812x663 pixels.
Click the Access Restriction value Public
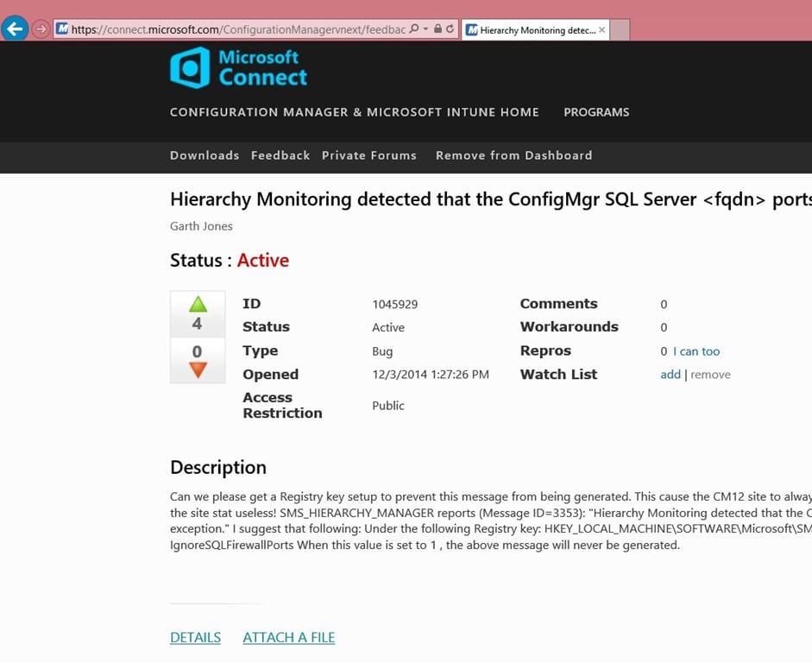tap(387, 406)
